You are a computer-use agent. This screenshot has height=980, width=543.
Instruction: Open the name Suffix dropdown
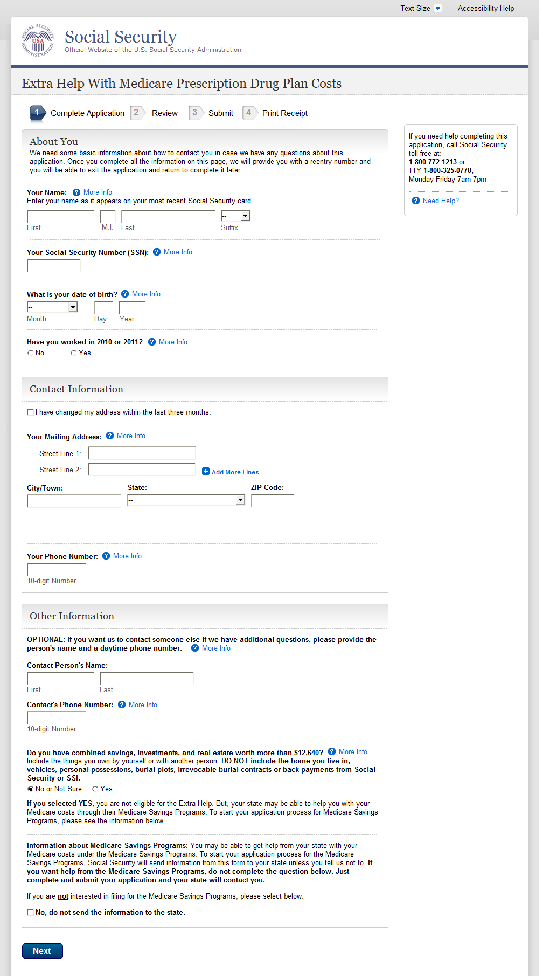point(245,216)
